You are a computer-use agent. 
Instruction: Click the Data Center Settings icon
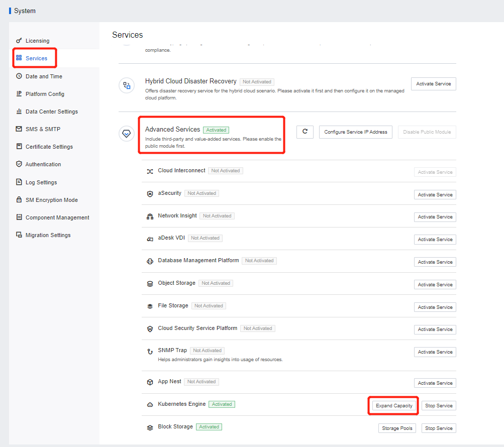[19, 111]
